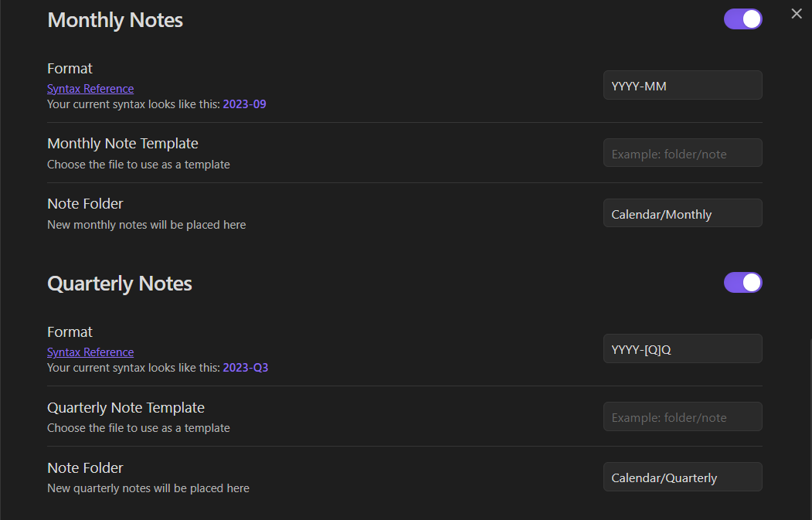Click the Quarterly Note Template label
Viewport: 812px width, 520px height.
[x=126, y=407]
